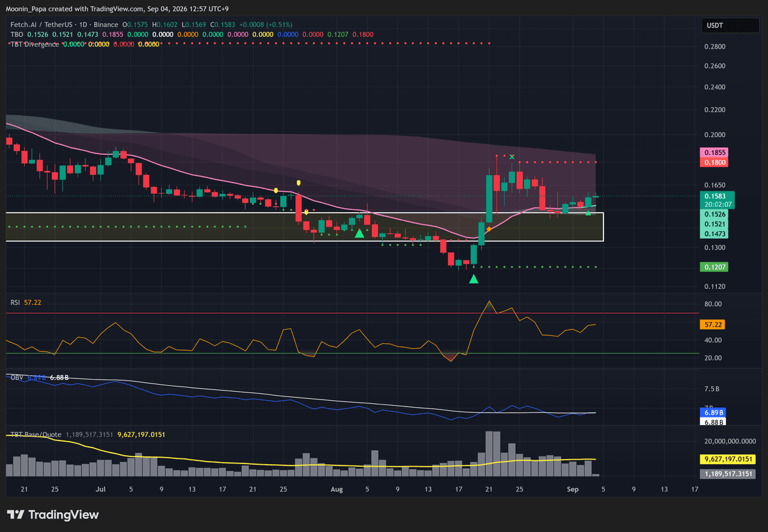
Task: Click the TBT Divergence indicator legend name
Action: [35, 44]
